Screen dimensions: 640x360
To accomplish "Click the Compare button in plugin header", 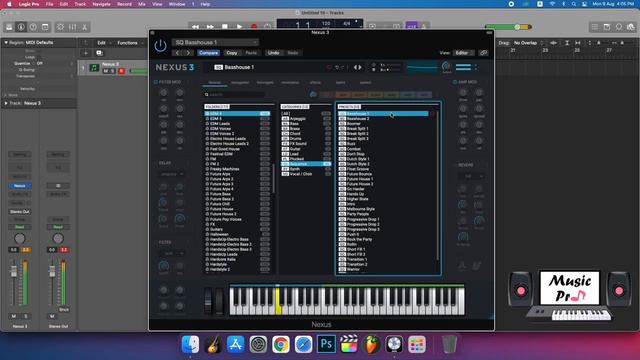I will click(x=209, y=53).
